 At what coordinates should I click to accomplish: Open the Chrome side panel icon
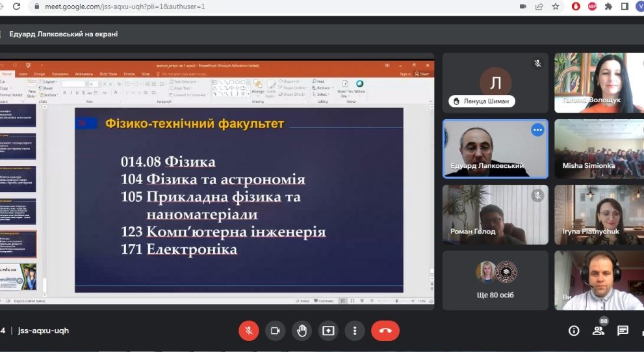coord(625,7)
